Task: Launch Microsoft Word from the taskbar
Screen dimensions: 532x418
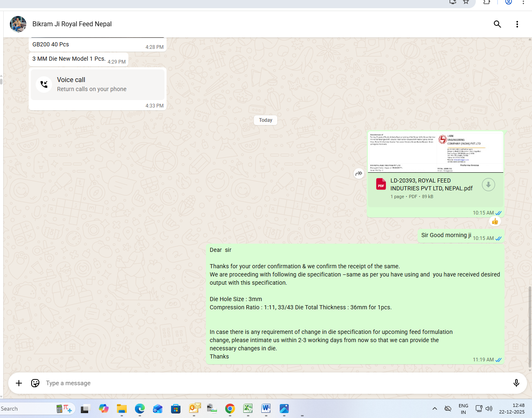Action: (266, 409)
